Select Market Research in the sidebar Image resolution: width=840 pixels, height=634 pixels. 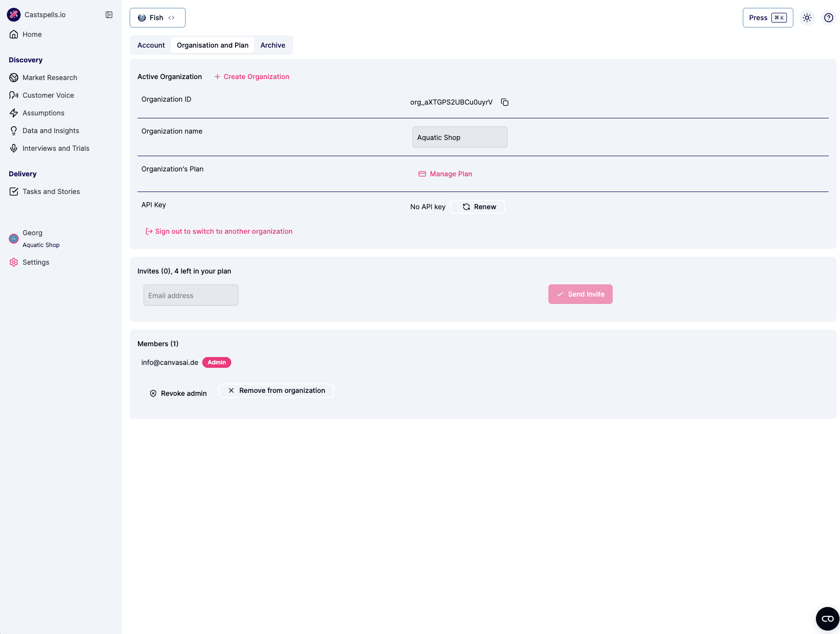[50, 77]
